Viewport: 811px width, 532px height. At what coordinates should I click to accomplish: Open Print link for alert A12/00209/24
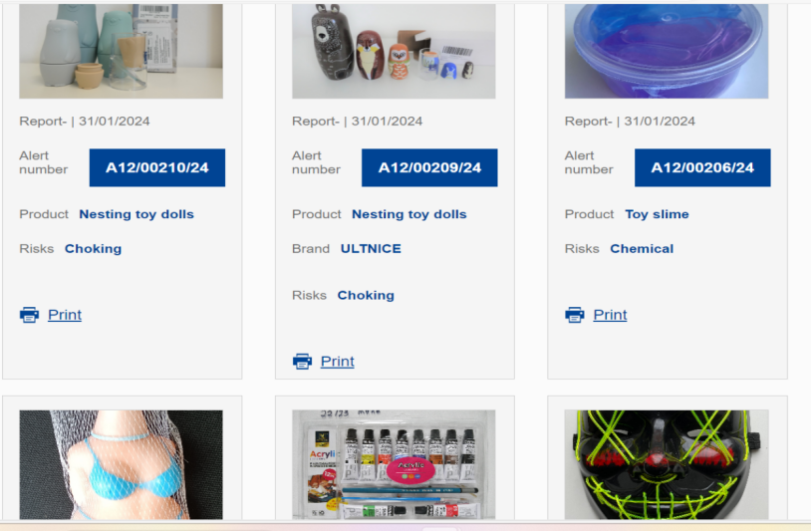click(337, 362)
